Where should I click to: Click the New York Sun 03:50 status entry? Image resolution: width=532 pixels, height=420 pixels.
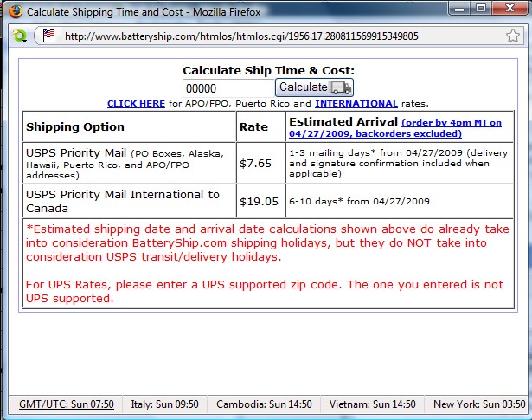coord(479,404)
